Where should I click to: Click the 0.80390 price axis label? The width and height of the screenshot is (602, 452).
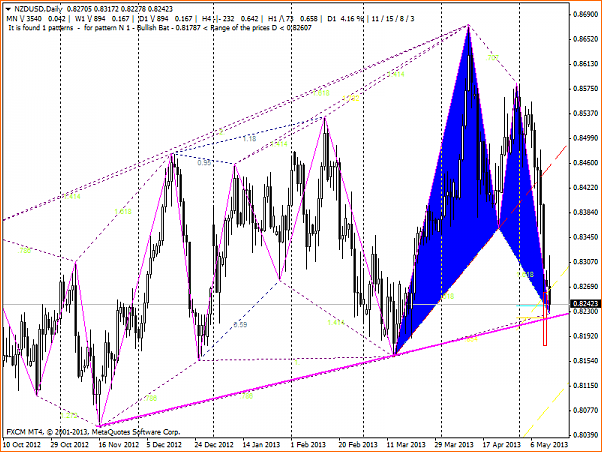[585, 435]
